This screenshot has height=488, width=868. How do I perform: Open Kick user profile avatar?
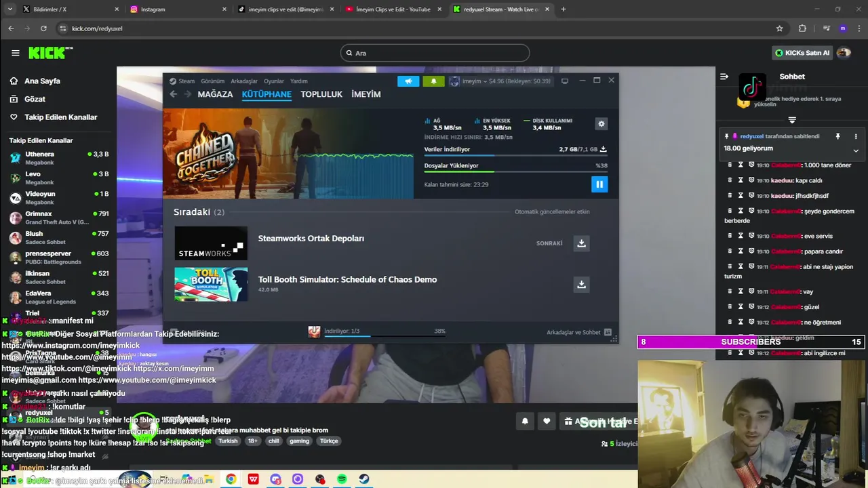click(x=844, y=53)
